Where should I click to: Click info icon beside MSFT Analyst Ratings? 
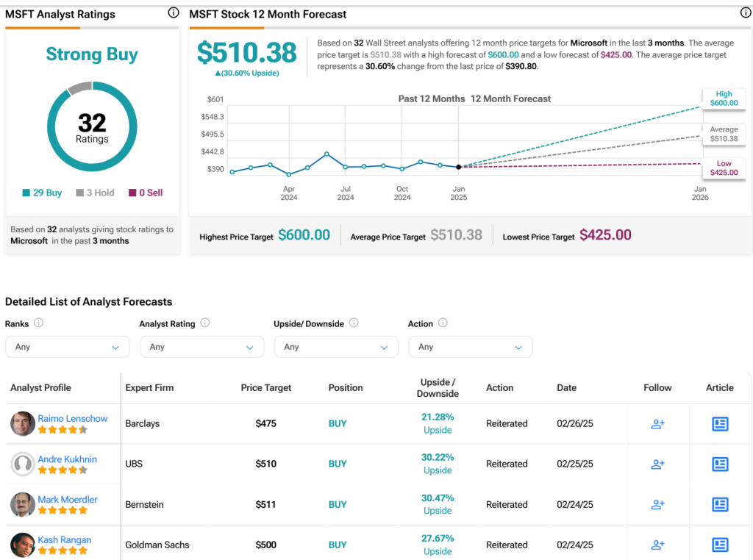point(174,13)
